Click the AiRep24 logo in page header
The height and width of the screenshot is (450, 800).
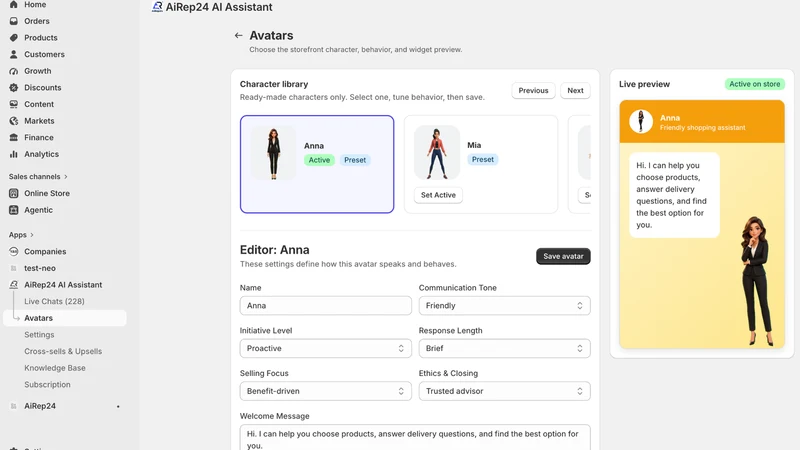pyautogui.click(x=157, y=7)
